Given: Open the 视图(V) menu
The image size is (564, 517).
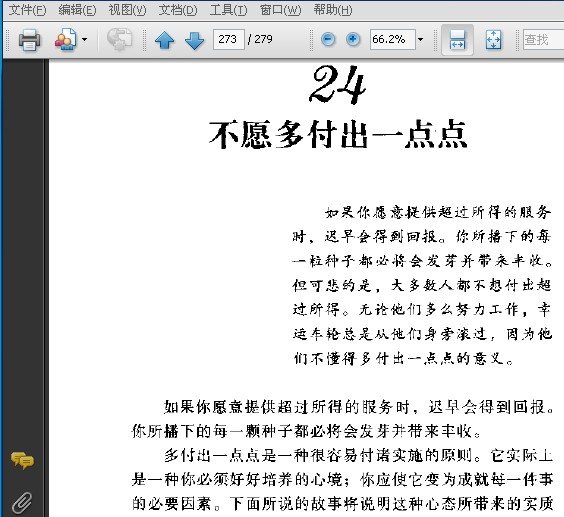Looking at the screenshot, I should point(127,10).
